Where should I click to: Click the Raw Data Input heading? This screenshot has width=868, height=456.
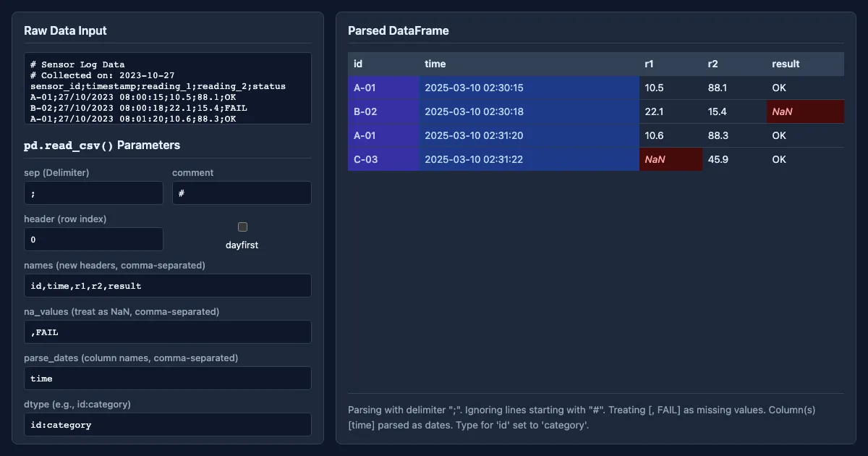(x=65, y=30)
